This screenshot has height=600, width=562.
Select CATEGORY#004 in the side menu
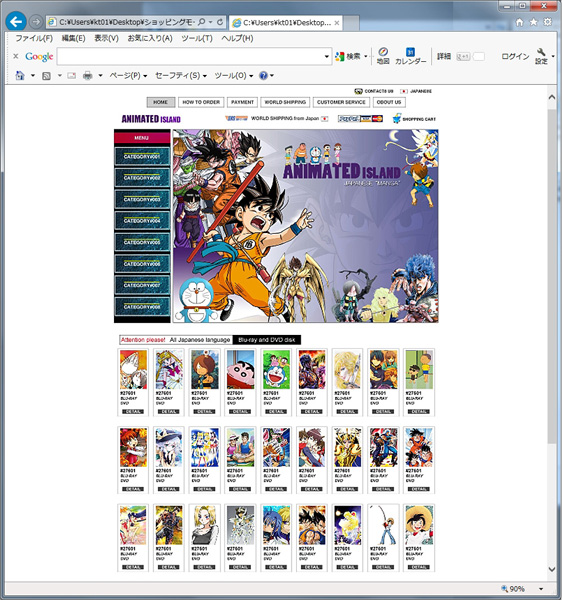[x=142, y=221]
